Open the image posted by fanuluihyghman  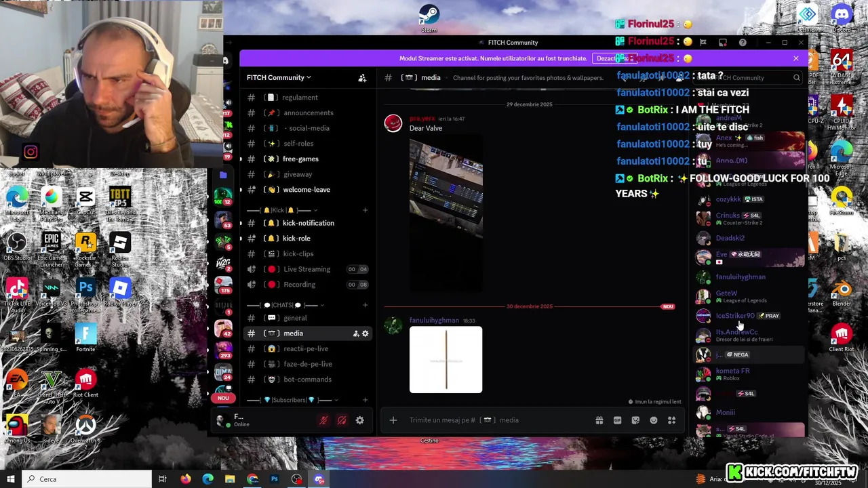click(446, 360)
